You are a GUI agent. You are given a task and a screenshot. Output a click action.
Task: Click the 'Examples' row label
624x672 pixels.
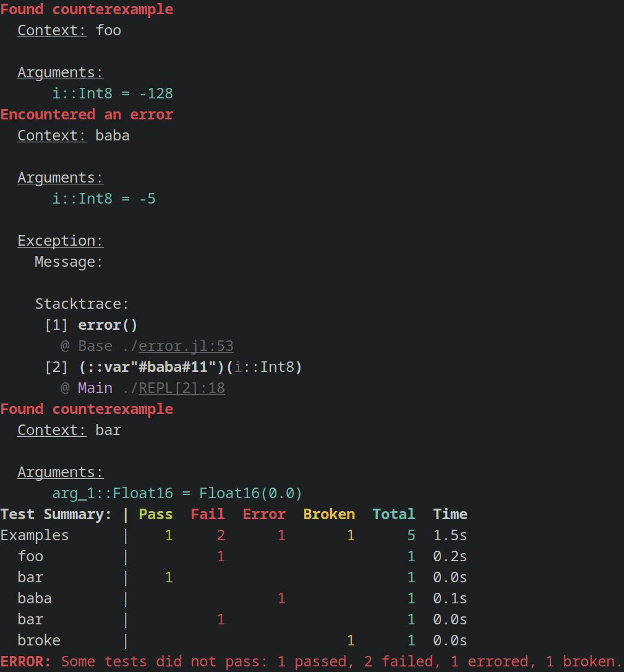(35, 535)
